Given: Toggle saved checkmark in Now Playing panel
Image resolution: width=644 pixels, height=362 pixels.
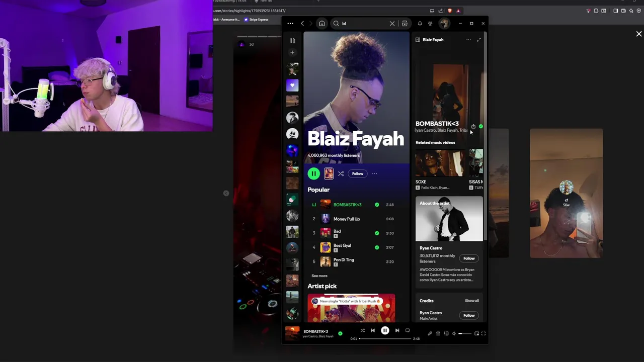Looking at the screenshot, I should pos(480,126).
